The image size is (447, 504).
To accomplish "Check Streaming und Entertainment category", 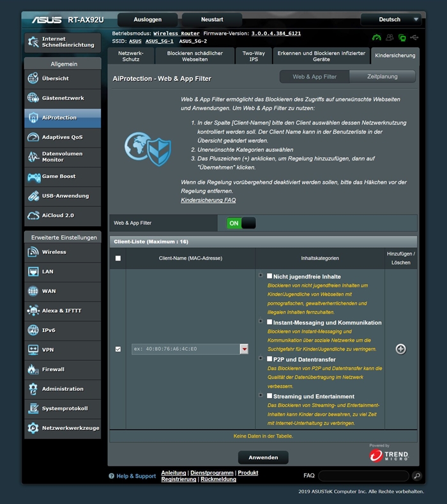I will (x=269, y=395).
